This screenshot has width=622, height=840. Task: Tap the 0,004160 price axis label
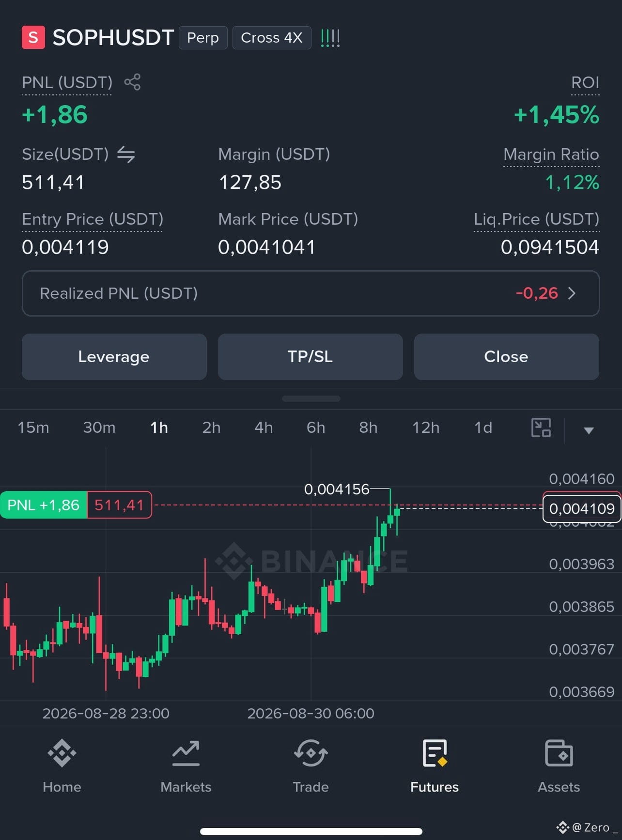point(582,479)
